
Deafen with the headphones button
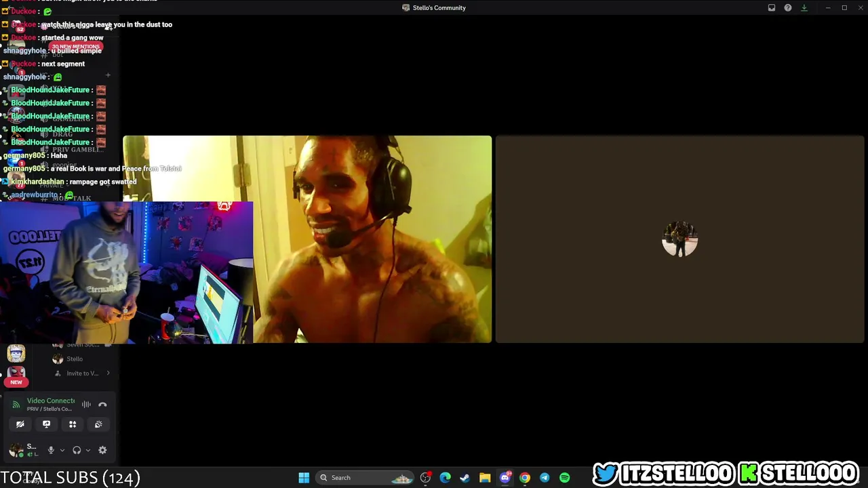(77, 450)
